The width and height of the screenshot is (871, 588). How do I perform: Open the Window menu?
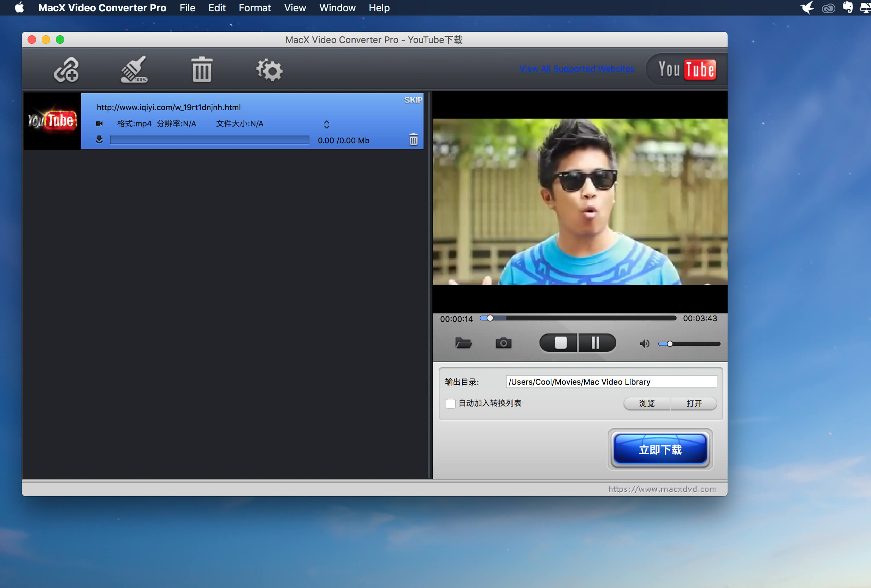pos(337,8)
